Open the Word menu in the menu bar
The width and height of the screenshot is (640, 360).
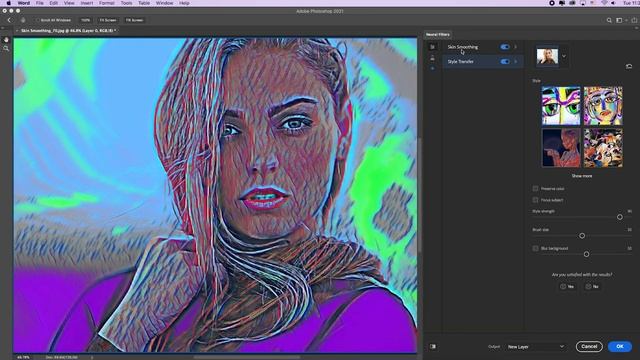point(24,3)
